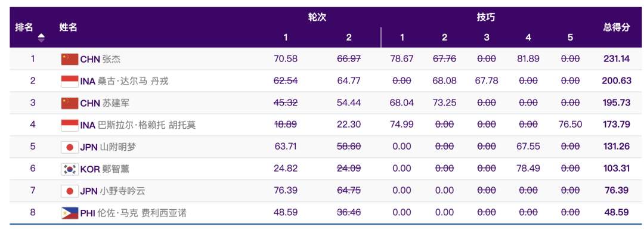Click Philippines flag beside 伦佐·马克 费利西亚诺

click(x=69, y=213)
